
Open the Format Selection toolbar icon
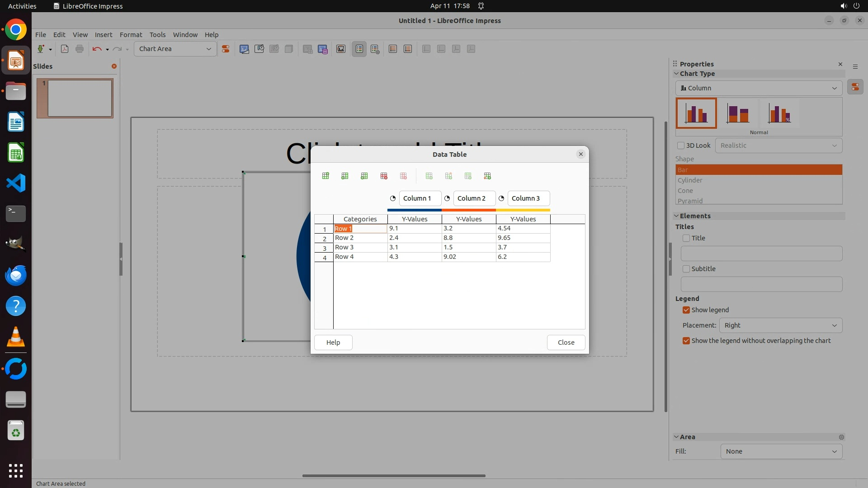(226, 49)
